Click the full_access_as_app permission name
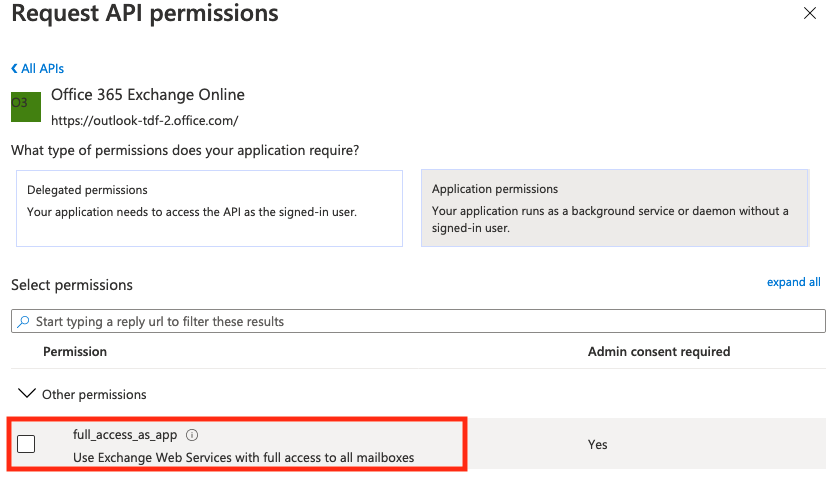The image size is (839, 483). [x=125, y=435]
